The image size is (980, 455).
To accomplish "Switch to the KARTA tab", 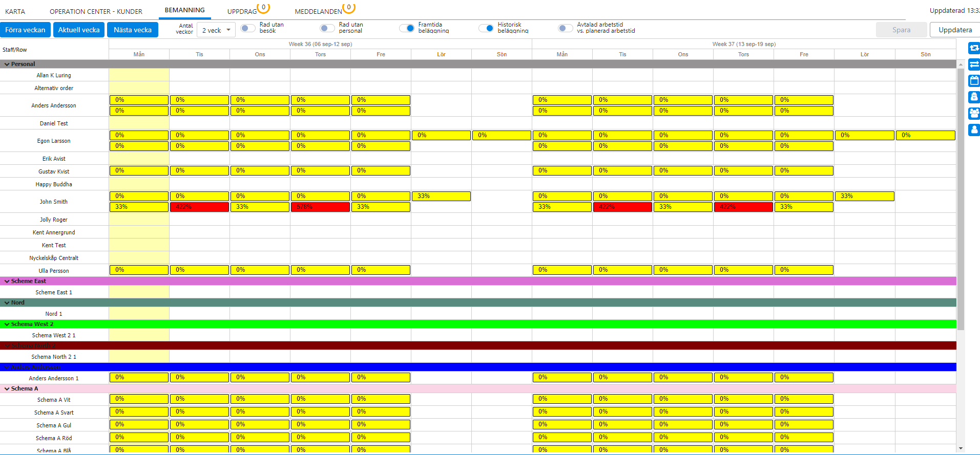I will click(15, 11).
